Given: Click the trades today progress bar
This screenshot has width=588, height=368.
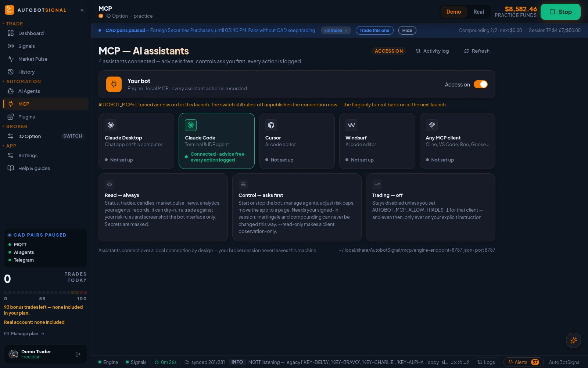Looking at the screenshot, I should pyautogui.click(x=46, y=293).
